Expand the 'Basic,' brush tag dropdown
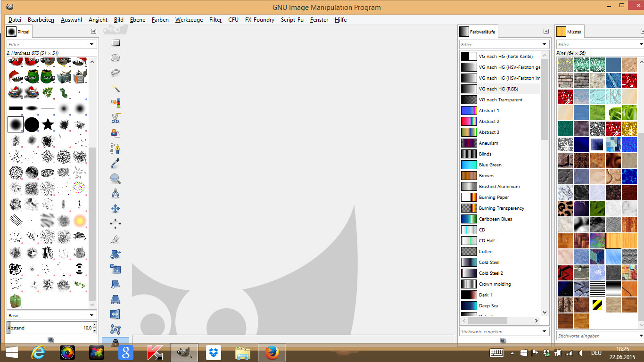 coord(92,315)
